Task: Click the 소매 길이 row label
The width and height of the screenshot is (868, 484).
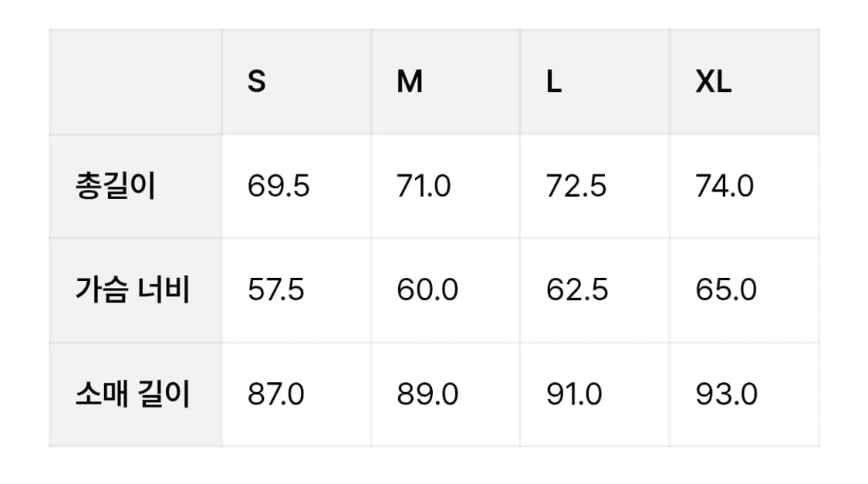Action: click(x=132, y=394)
